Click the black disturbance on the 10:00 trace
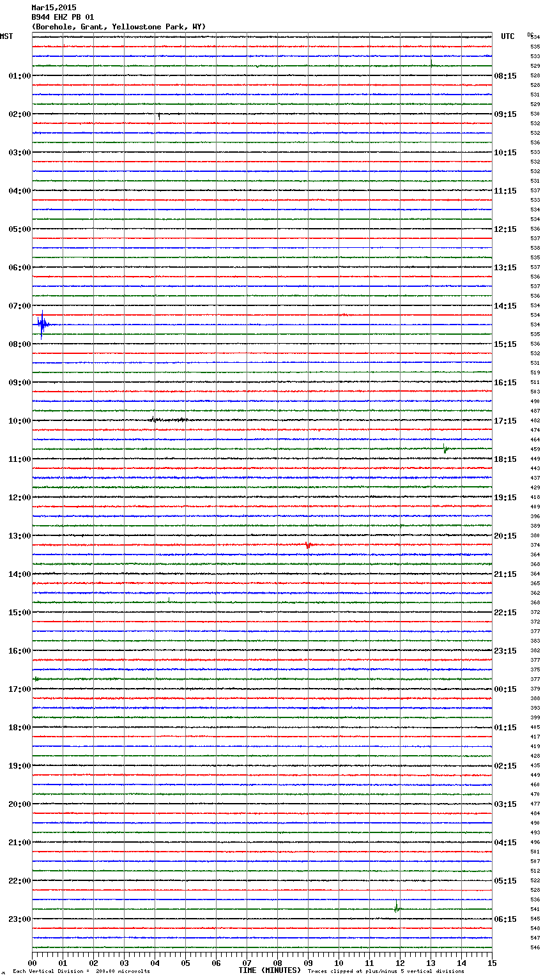Screen dimensions: 543x980 (x=168, y=420)
